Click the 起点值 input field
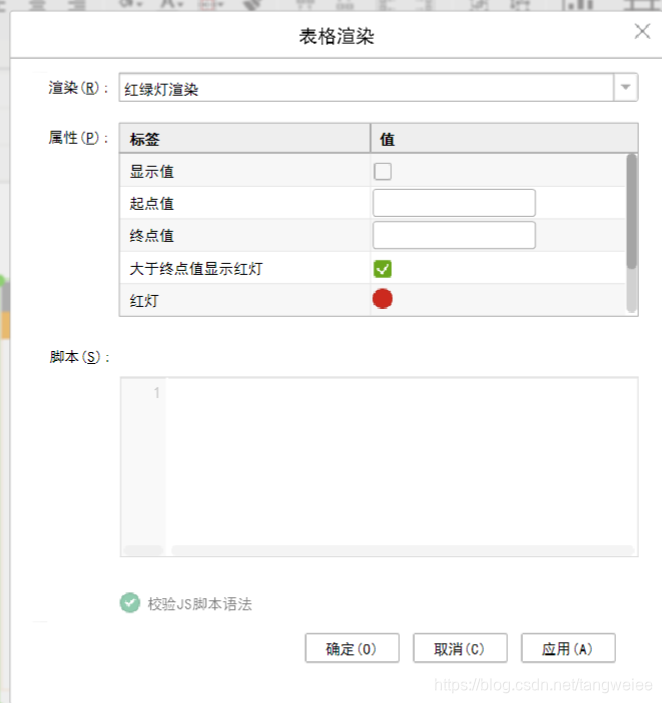Image resolution: width=662 pixels, height=703 pixels. pyautogui.click(x=454, y=203)
